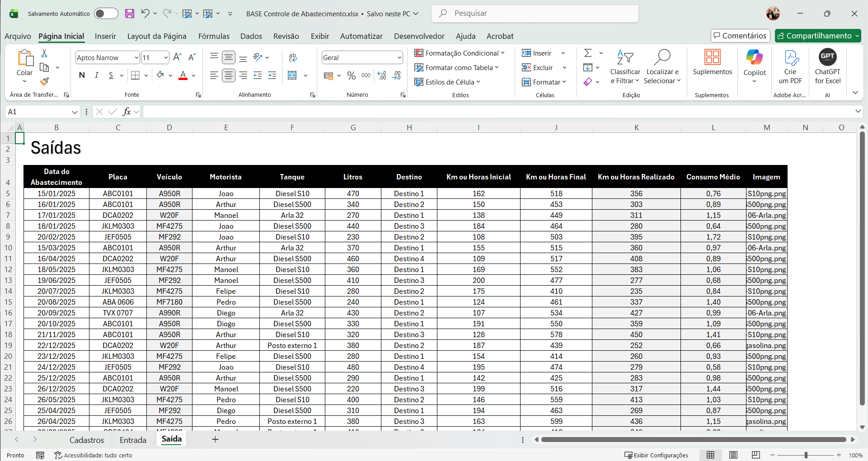This screenshot has height=461, width=868.
Task: Open the Comentários panel
Action: 740,35
